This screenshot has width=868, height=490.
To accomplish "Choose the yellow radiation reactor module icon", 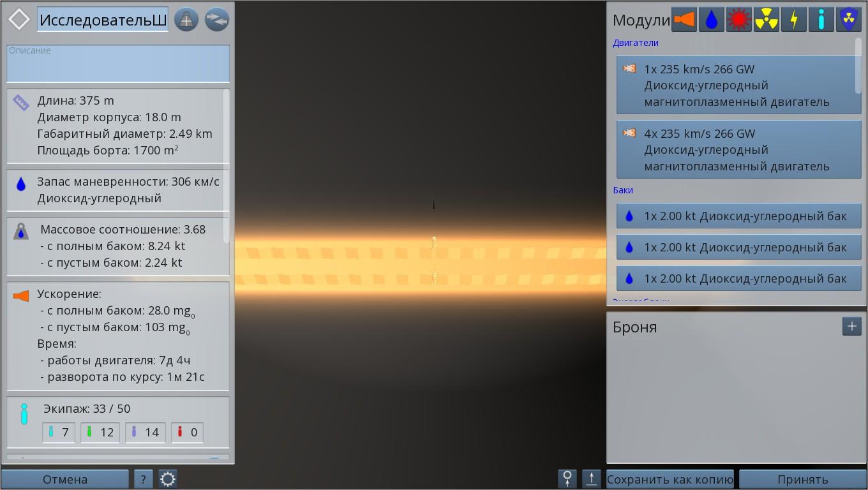I will click(766, 20).
